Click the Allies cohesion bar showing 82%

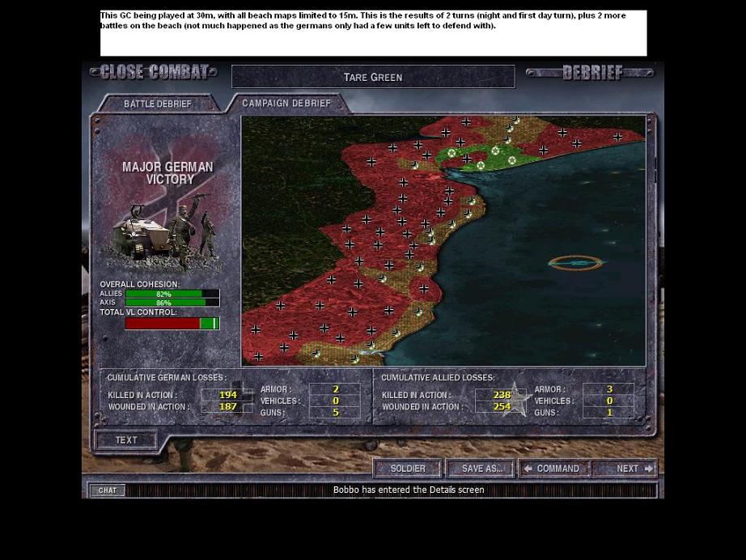pos(172,294)
